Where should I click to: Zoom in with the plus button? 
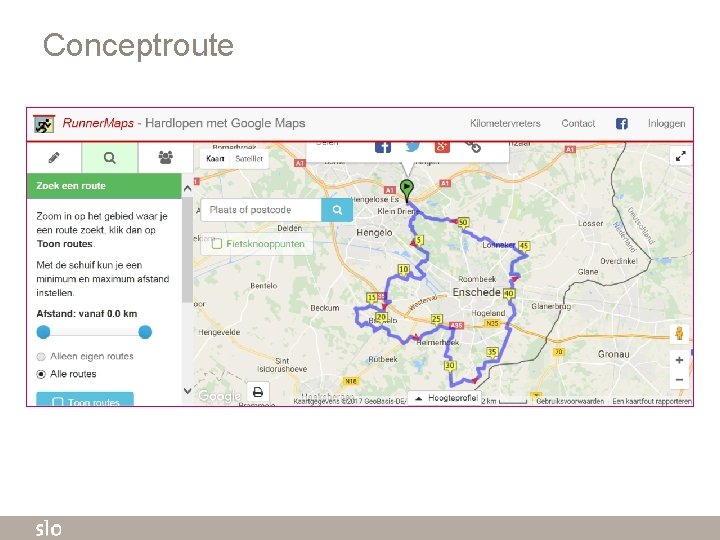click(x=679, y=360)
